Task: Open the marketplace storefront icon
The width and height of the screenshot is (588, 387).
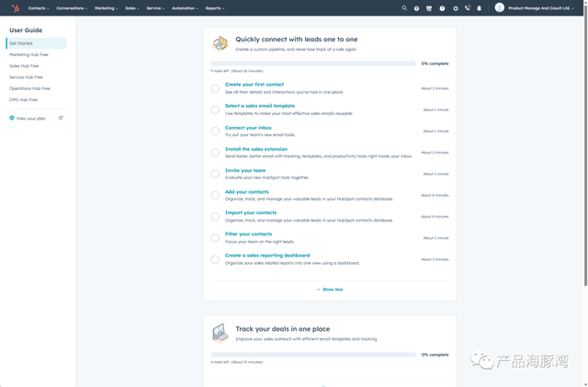Action: pos(429,8)
